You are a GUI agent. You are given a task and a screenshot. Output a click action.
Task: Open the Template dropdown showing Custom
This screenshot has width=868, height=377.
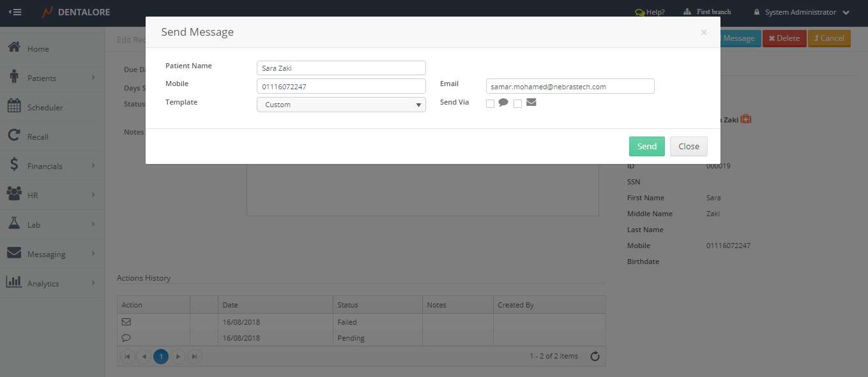[341, 105]
